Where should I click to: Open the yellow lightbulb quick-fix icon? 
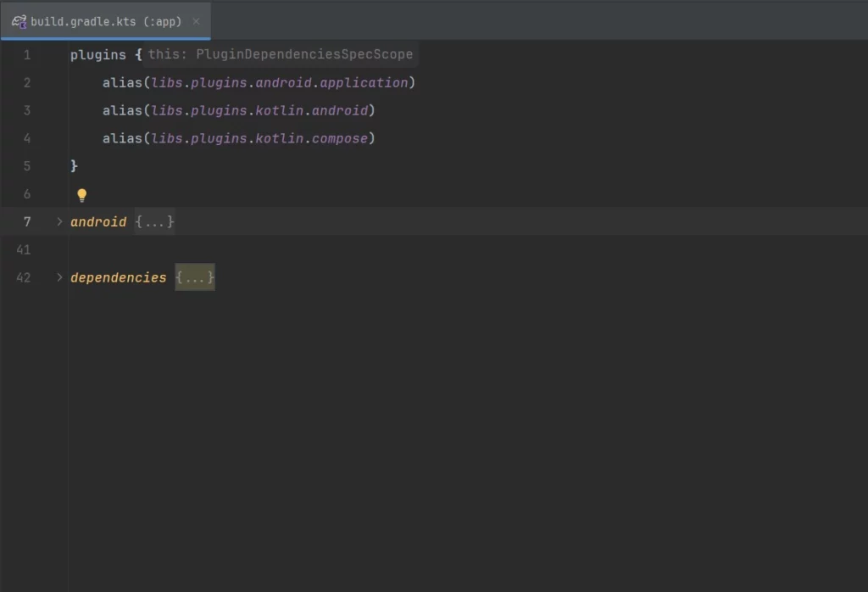point(82,195)
